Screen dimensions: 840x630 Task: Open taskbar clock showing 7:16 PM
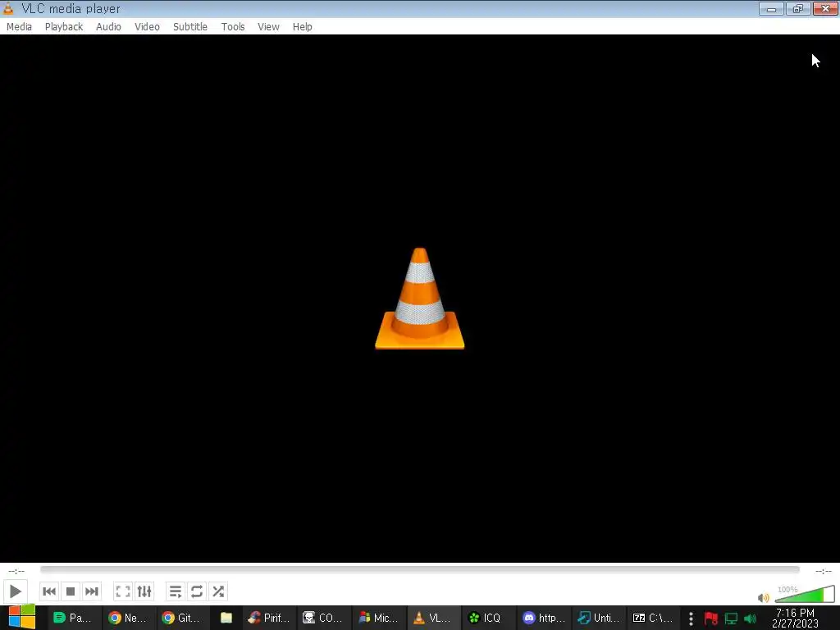(x=795, y=619)
